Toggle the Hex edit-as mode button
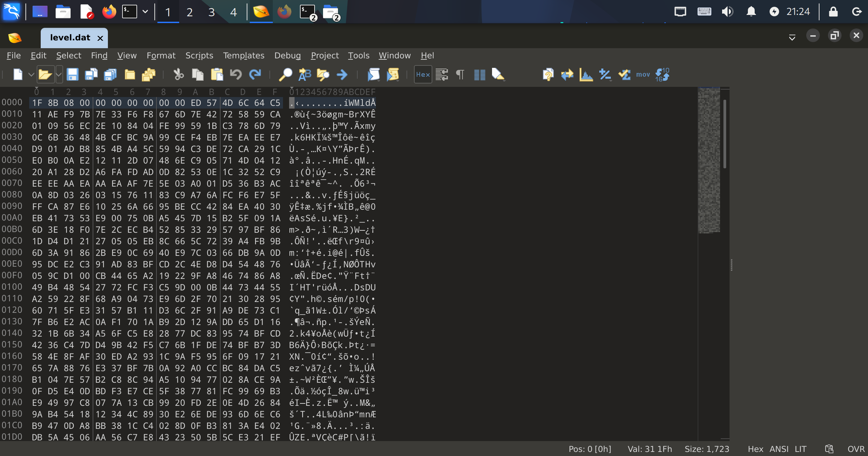Screen dimensions: 868x456 [x=423, y=75]
